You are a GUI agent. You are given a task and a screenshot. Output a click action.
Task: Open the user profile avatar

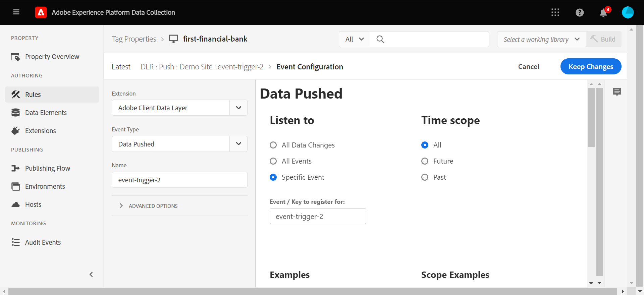point(628,12)
